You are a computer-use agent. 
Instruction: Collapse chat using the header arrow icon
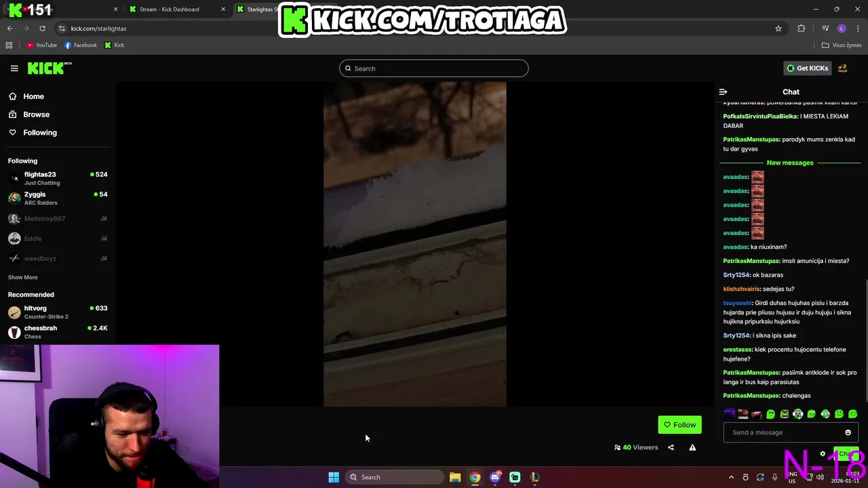723,91
